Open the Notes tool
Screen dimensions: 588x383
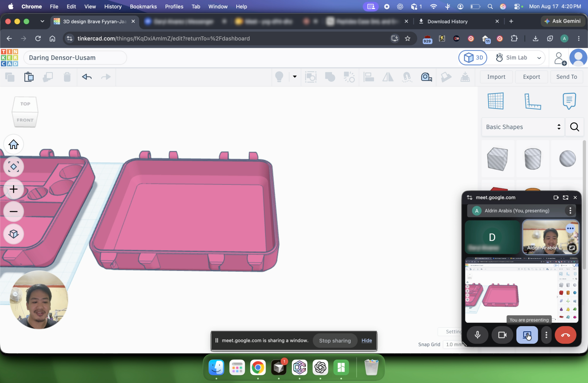[569, 101]
